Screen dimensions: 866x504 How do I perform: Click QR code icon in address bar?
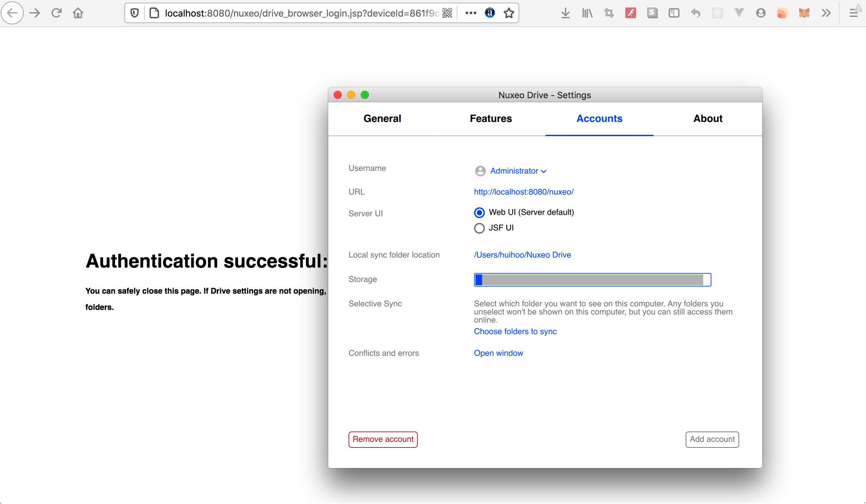click(x=447, y=13)
